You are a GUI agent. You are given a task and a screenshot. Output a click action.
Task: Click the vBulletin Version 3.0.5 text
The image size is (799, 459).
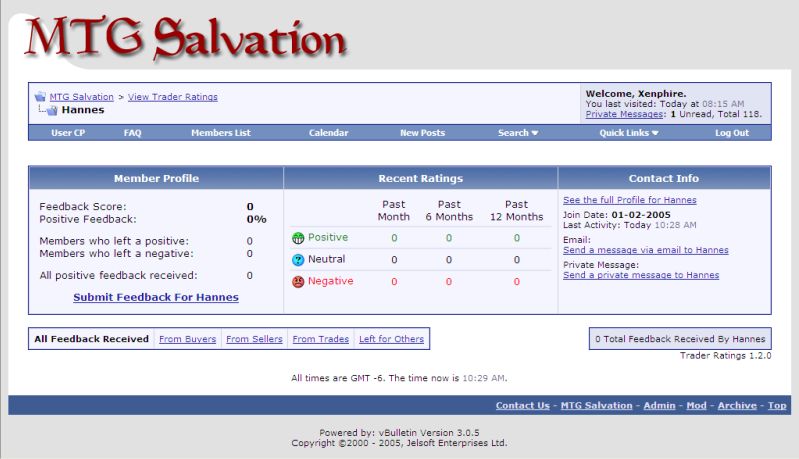(429, 433)
